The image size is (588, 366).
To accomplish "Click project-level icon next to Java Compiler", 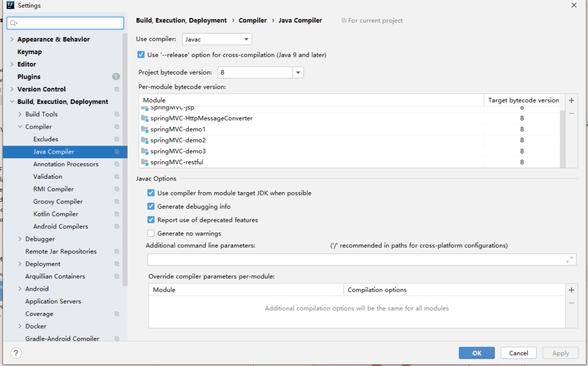I will tap(117, 151).
